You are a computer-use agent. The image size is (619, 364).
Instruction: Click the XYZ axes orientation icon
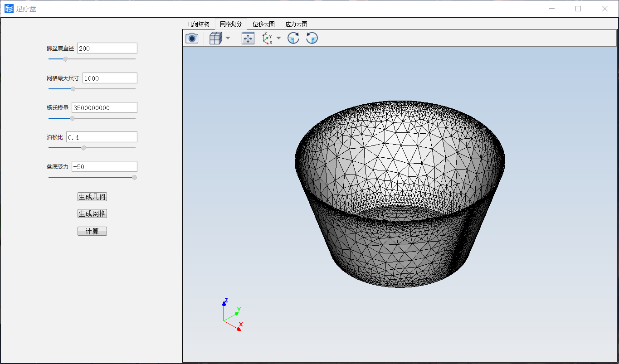pos(268,39)
